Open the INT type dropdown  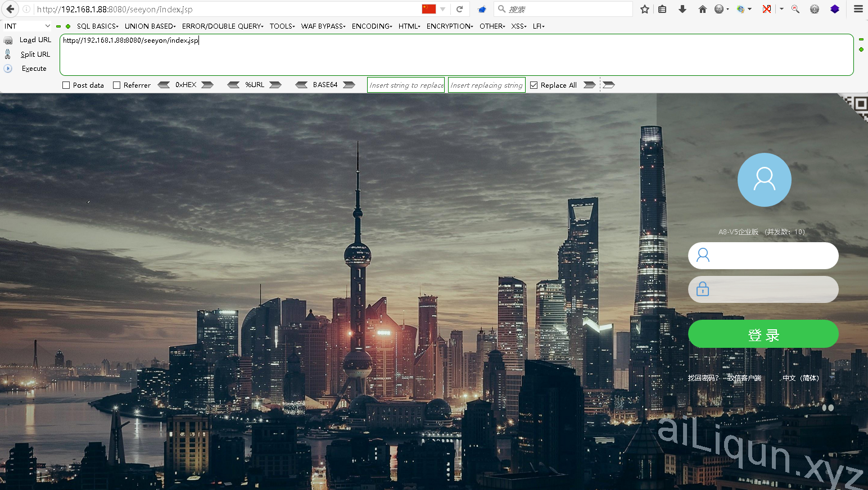click(x=27, y=26)
